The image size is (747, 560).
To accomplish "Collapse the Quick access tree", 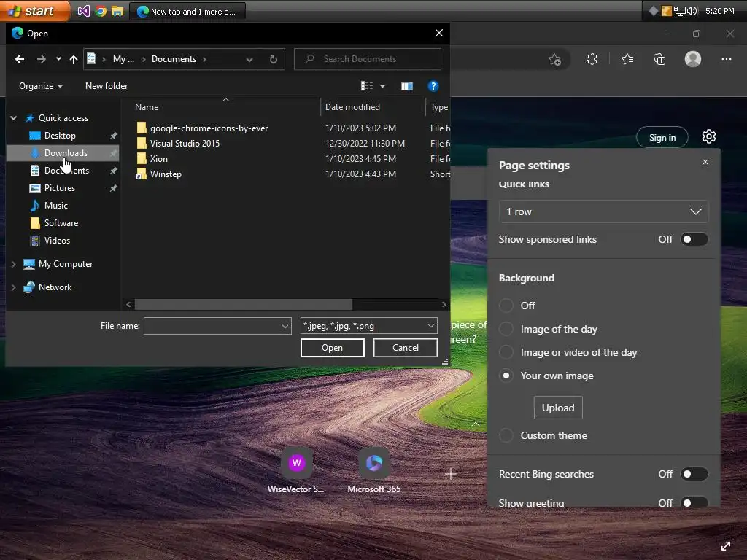I will 14,117.
